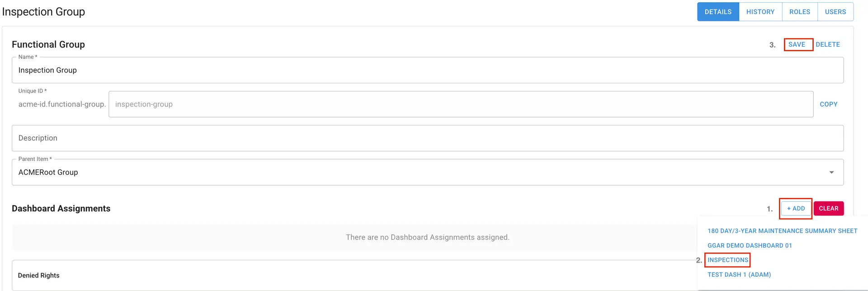Switch to the HISTORY tab

[x=760, y=12]
